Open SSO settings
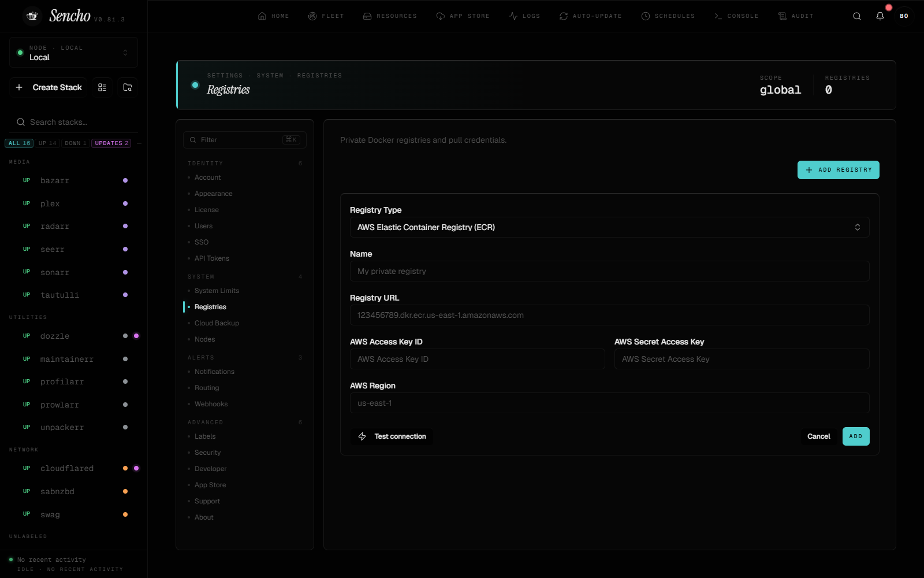The image size is (924, 578). coord(245,242)
